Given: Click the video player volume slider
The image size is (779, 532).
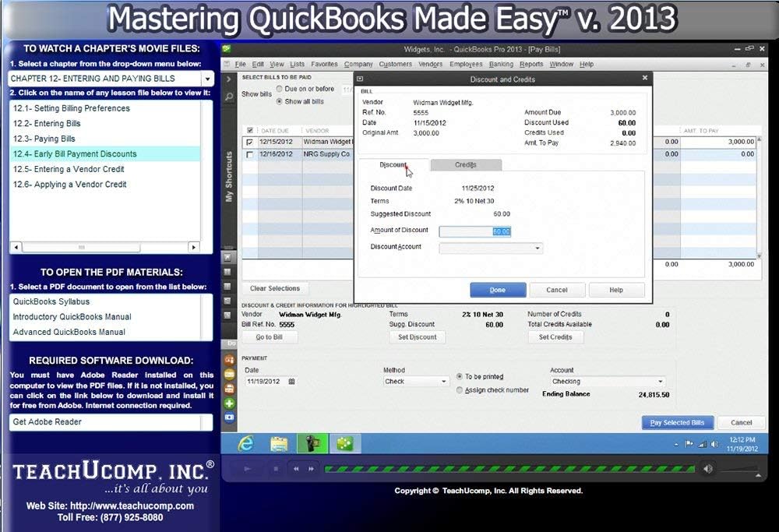Looking at the screenshot, I should pos(740,470).
